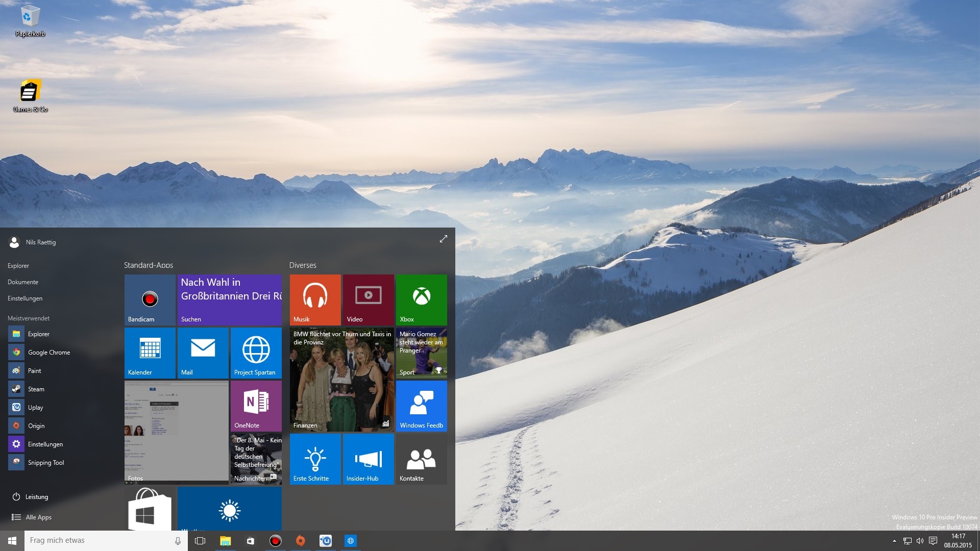Open the Kontakte tile
980x551 pixels.
pyautogui.click(x=422, y=459)
